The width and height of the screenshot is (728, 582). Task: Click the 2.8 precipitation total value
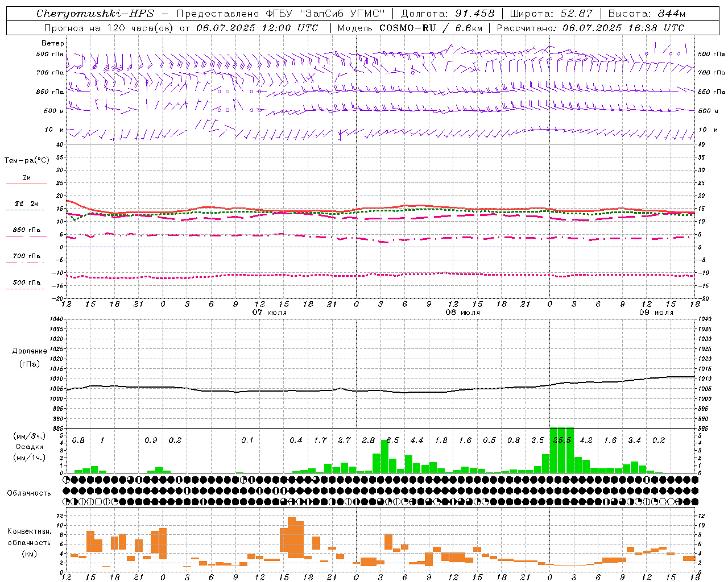369,440
